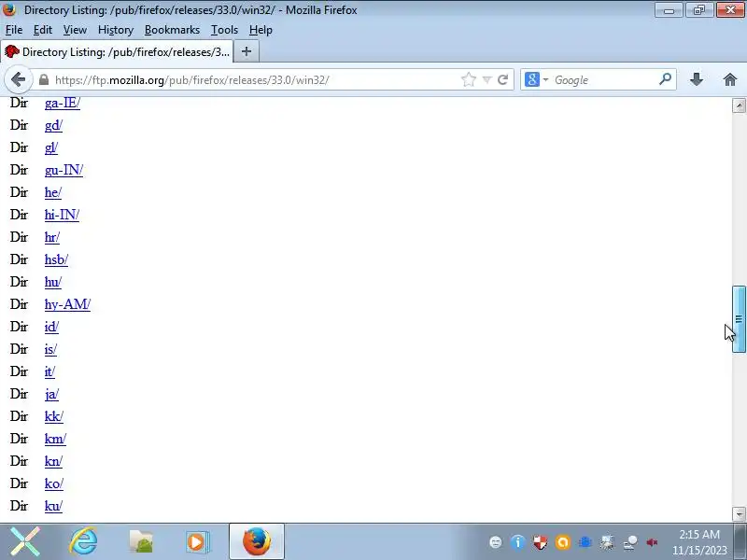This screenshot has width=747, height=560.
Task: Click the blue info tray icon
Action: [517, 542]
